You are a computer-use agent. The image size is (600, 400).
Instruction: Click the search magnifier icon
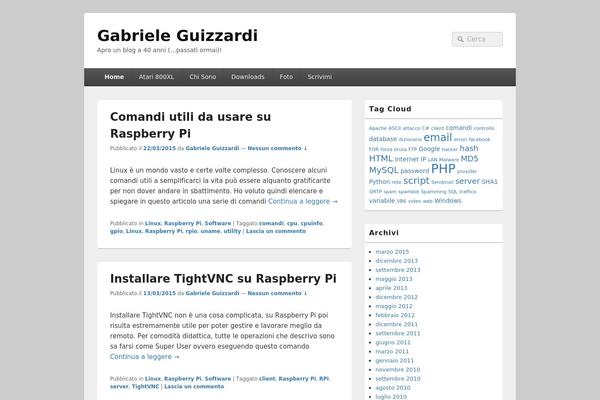(460, 39)
